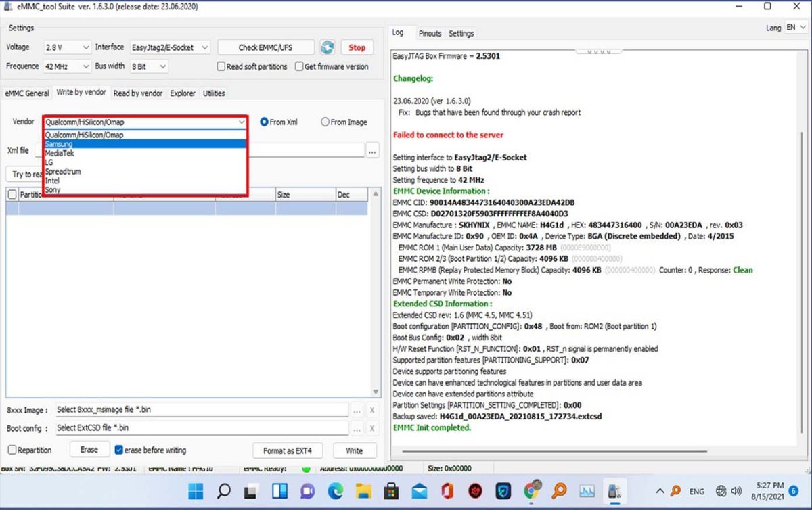Screen dimensions: 812x510
Task: Open the red-and-black round app on the taskbar
Action: (475, 491)
